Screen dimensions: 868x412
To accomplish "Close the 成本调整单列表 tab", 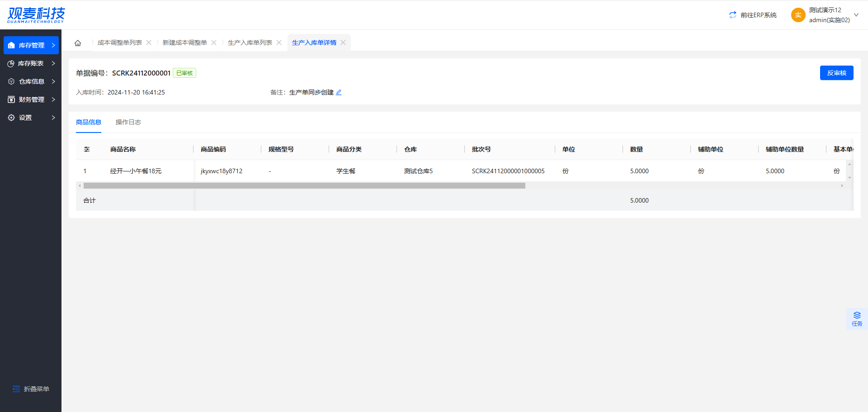I will coord(149,43).
